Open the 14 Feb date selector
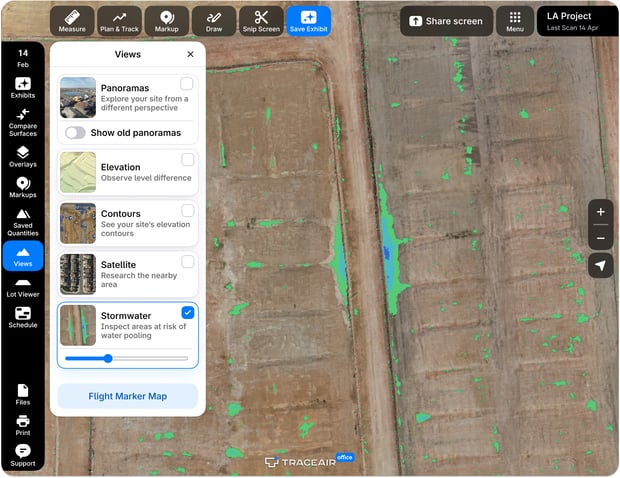620x478 pixels. (x=23, y=58)
